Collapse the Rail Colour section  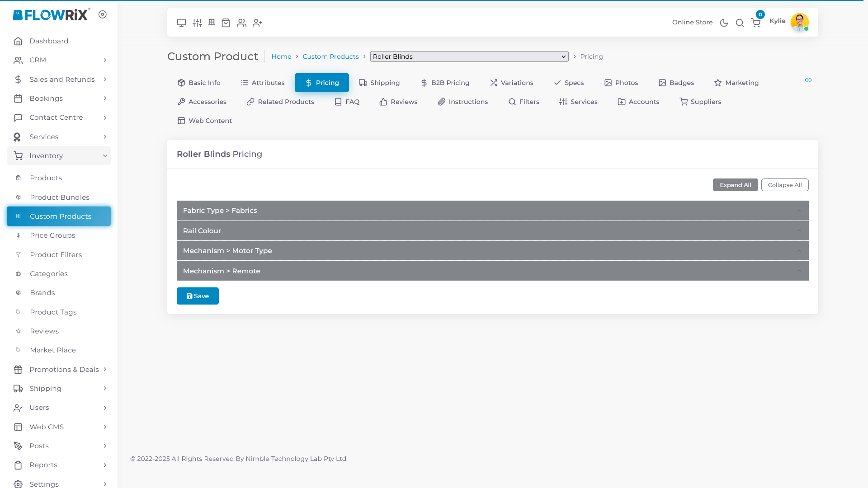coord(798,230)
